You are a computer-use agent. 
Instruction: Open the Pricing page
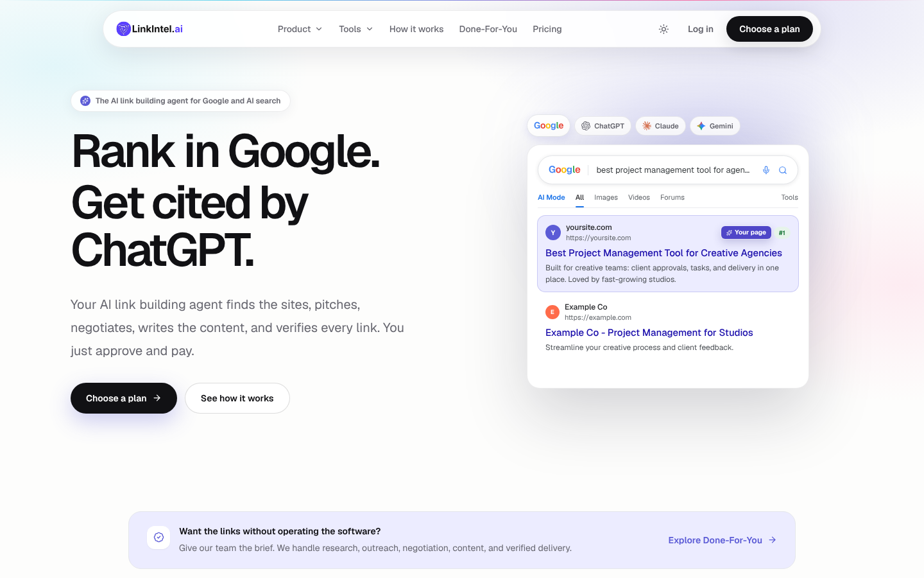pyautogui.click(x=547, y=29)
